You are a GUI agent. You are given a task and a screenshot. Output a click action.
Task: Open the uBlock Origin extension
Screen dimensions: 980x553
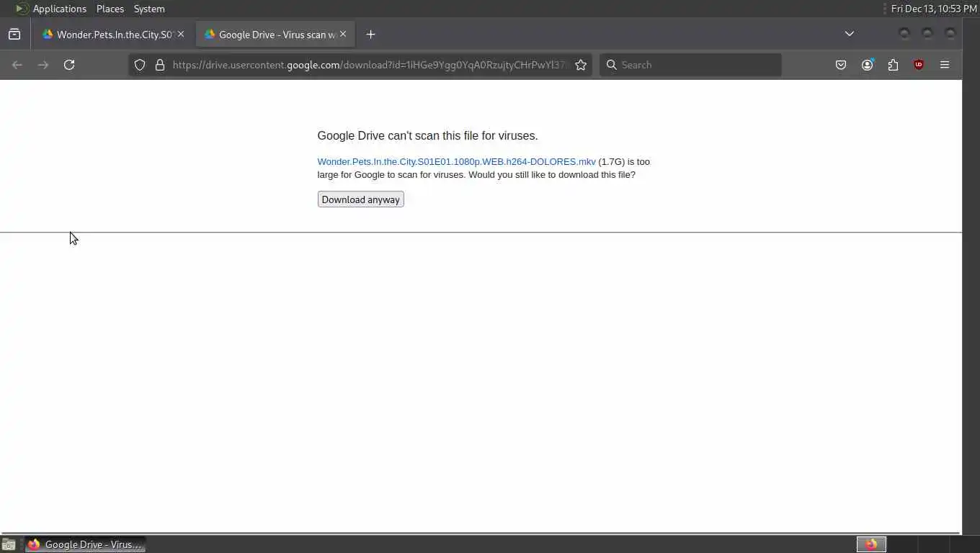919,65
